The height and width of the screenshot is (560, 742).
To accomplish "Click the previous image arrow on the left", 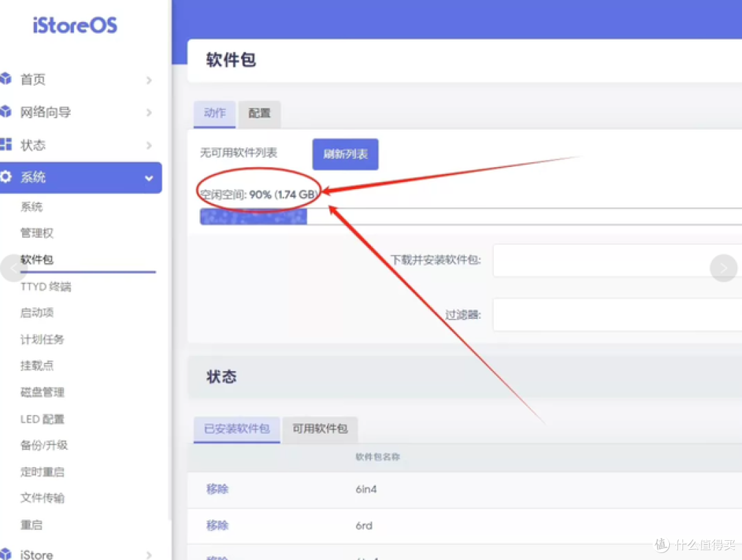I will click(14, 268).
